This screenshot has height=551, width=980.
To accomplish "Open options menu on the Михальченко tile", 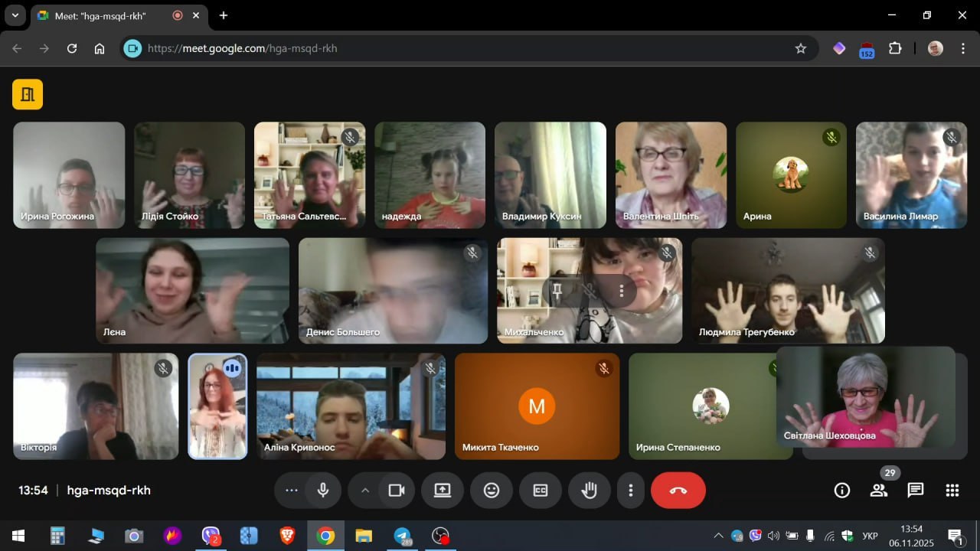I will (x=621, y=291).
